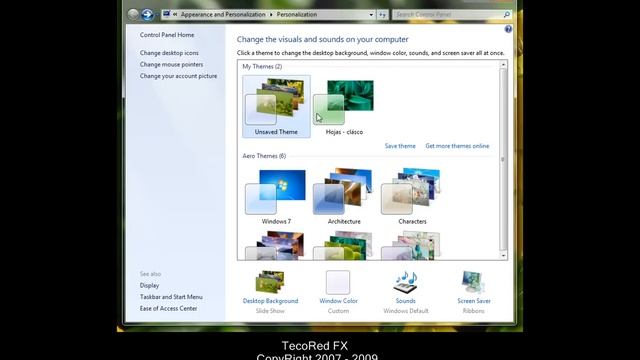
Task: Click Appearance and Personalization breadcrumb
Action: pos(223,14)
